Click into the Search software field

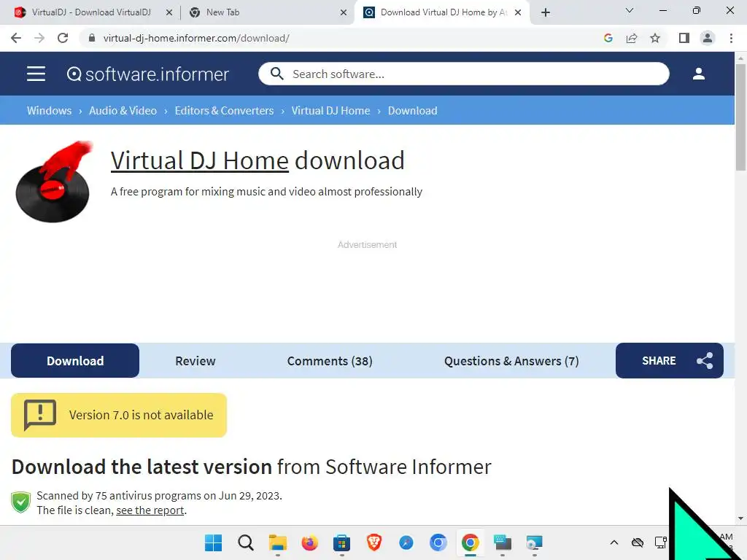tap(463, 74)
